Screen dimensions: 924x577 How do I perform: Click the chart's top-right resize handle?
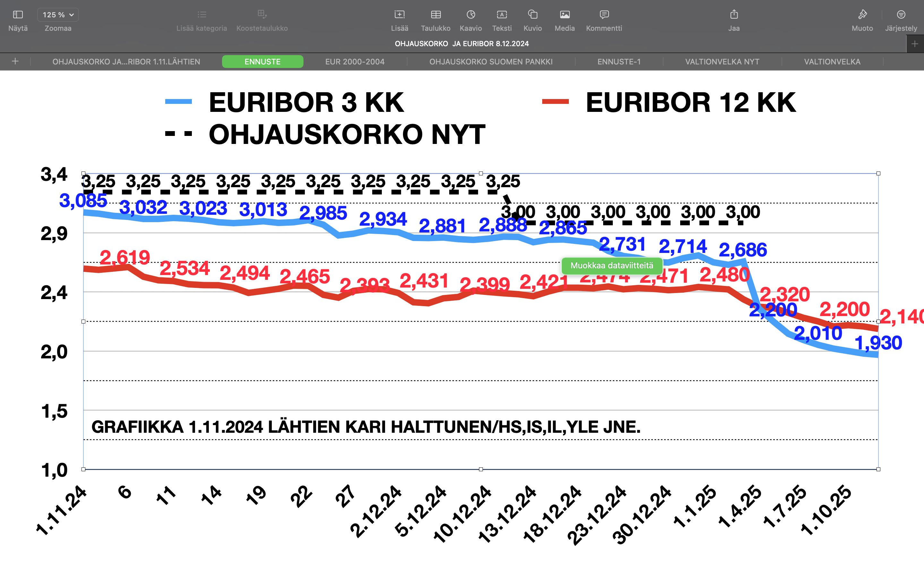click(878, 174)
